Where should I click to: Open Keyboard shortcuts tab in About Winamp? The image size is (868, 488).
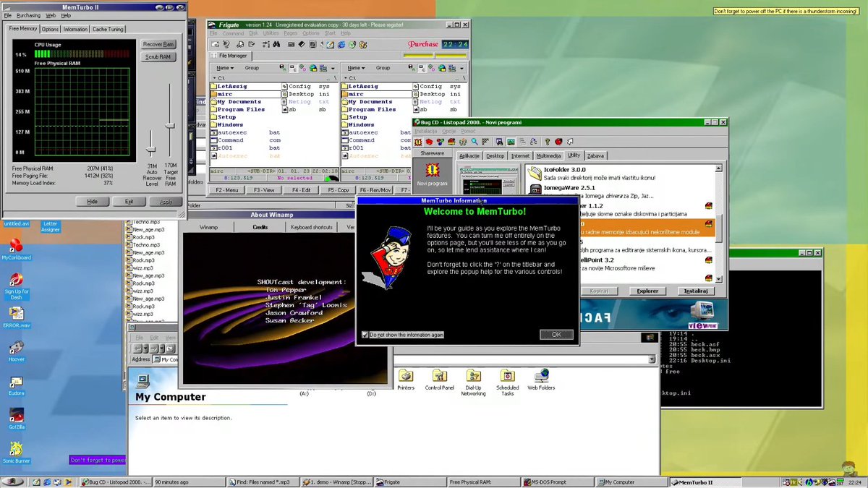point(312,227)
